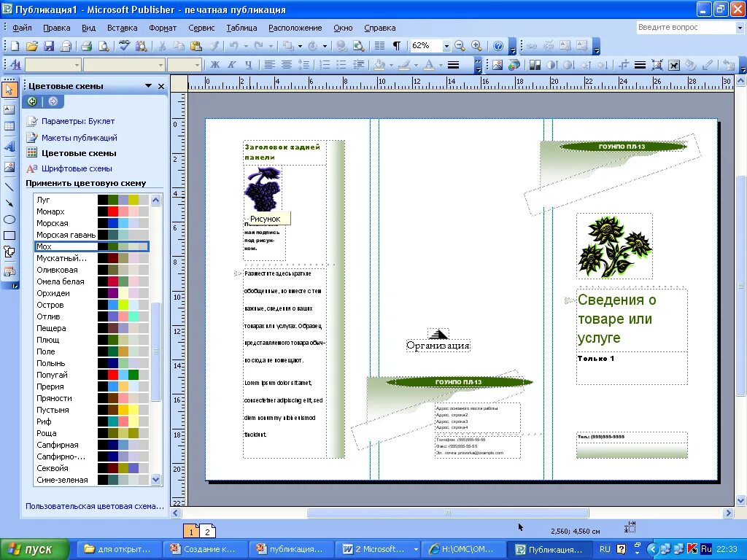The width and height of the screenshot is (747, 560).
Task: Close the Цветовые схемы task pane
Action: [161, 86]
